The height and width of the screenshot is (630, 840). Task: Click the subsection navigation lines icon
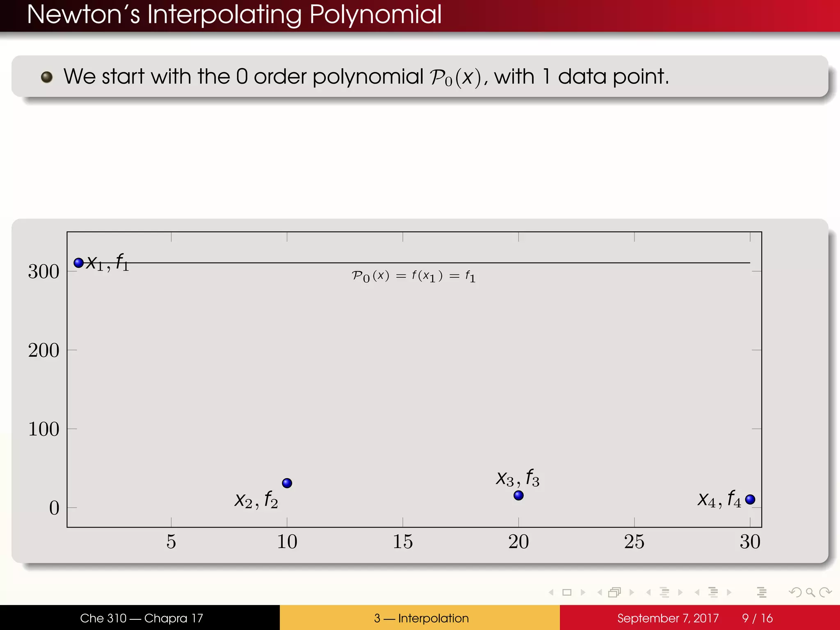pyautogui.click(x=664, y=592)
